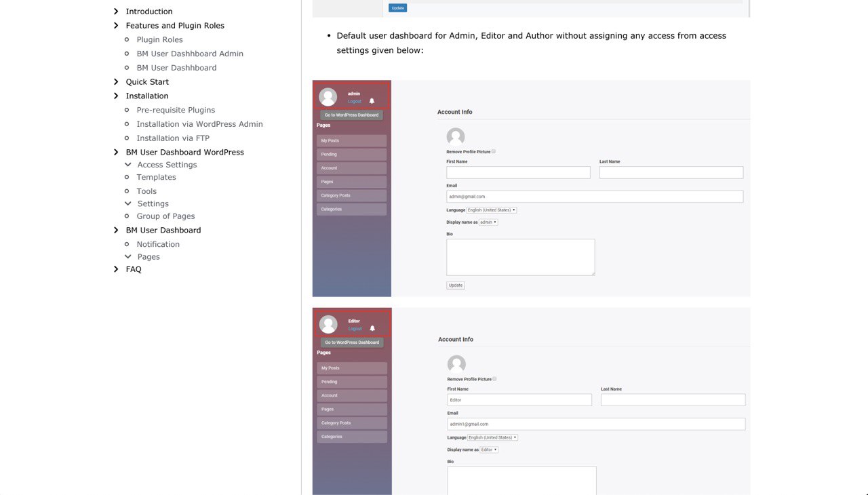Select My Posts in Editor screenshot
This screenshot has width=868, height=495.
pos(352,368)
